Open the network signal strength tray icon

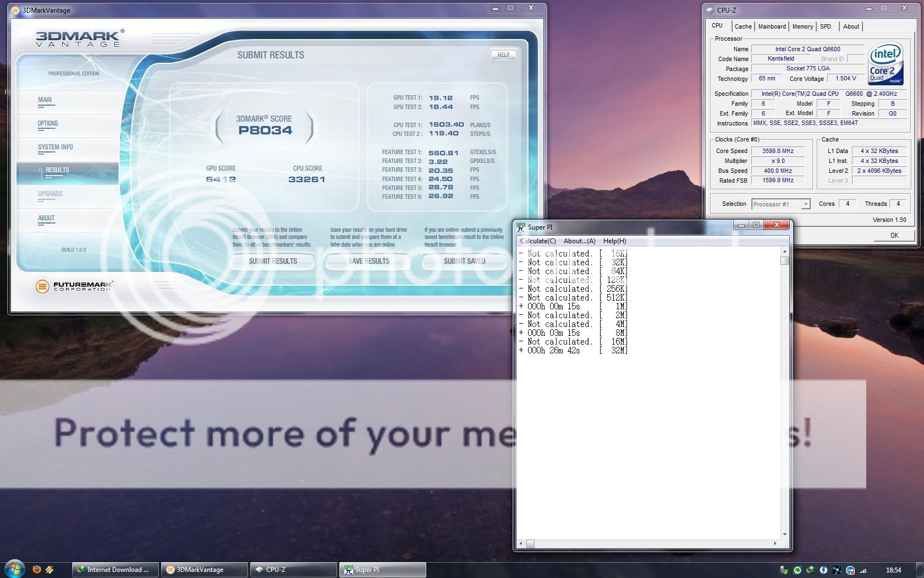point(864,570)
